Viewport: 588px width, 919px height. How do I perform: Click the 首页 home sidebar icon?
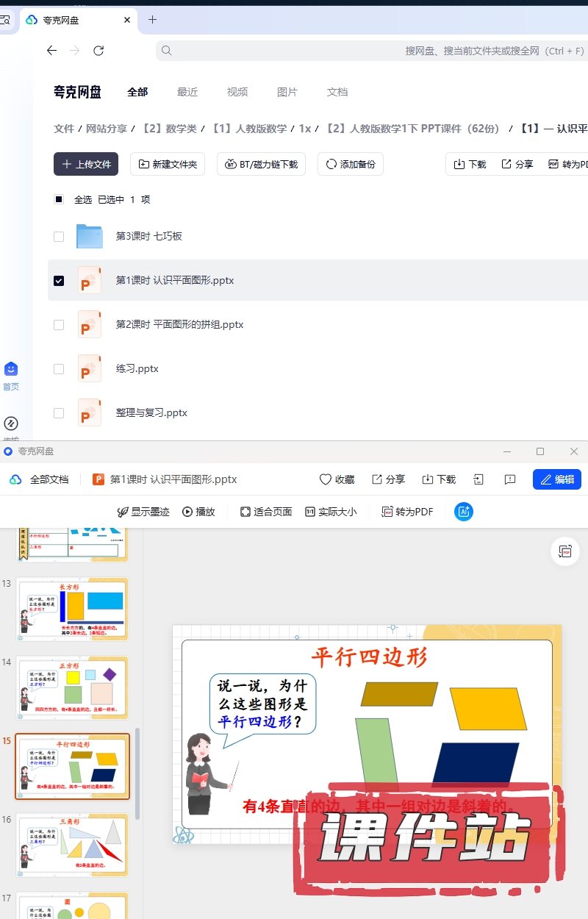11,369
